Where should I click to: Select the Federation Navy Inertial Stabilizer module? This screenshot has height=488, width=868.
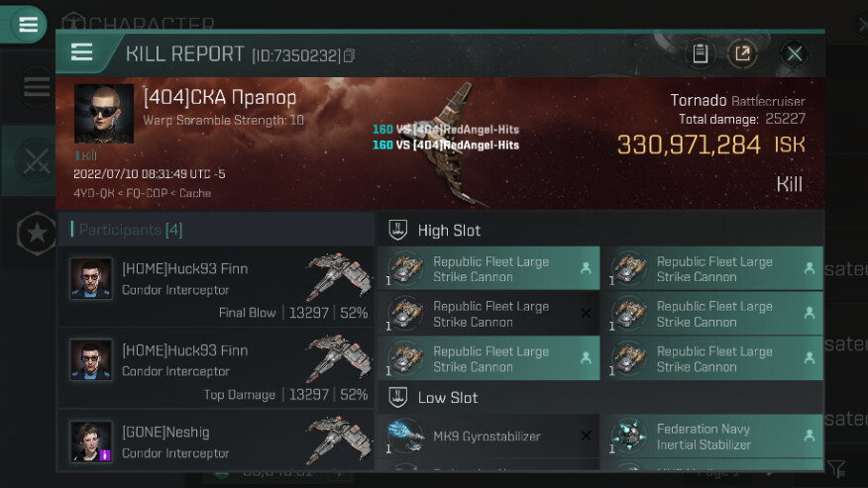(711, 436)
